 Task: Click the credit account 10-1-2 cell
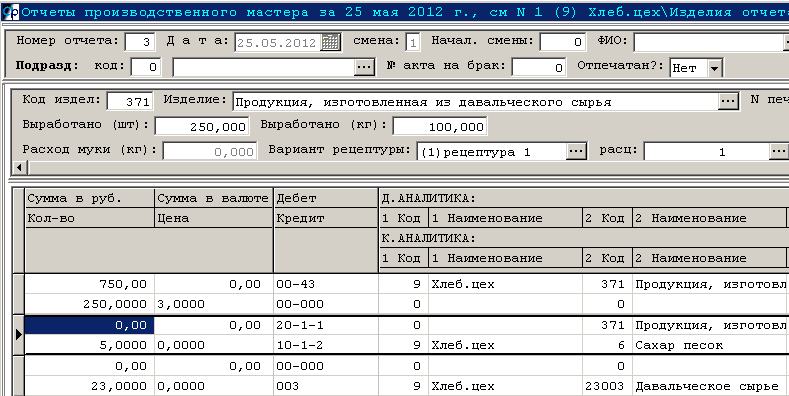326,346
